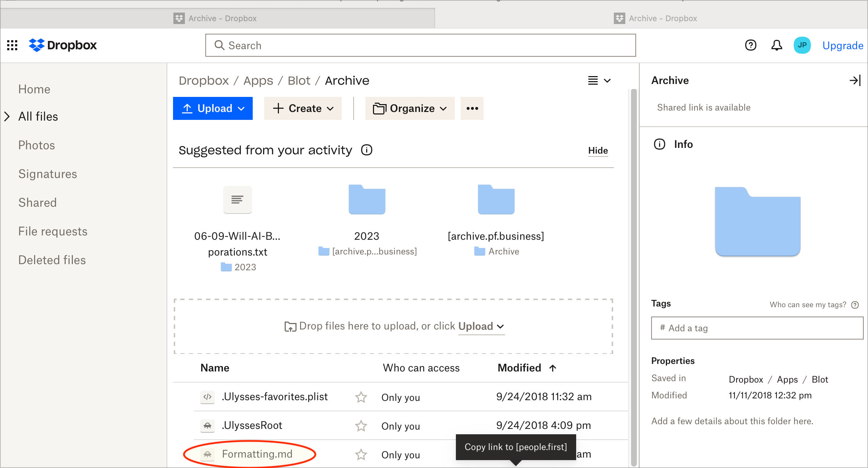The width and height of the screenshot is (868, 468).
Task: Click the 2023 parent folder under the text file
Action: click(x=238, y=267)
